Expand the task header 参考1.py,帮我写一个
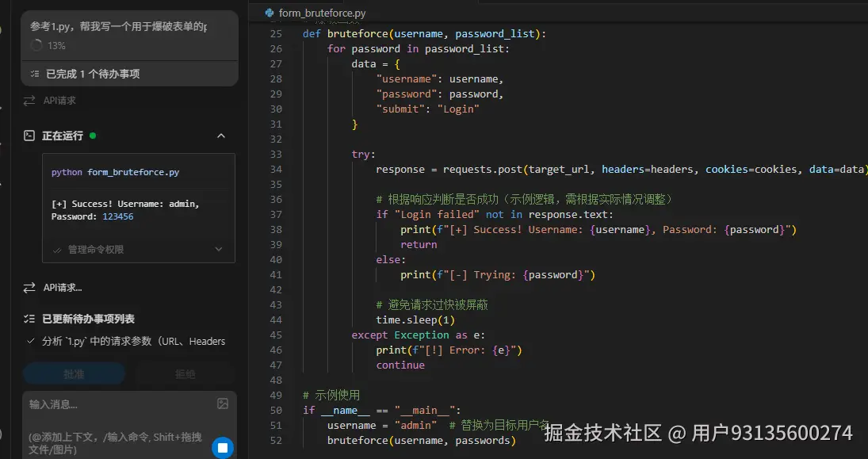 129,36
